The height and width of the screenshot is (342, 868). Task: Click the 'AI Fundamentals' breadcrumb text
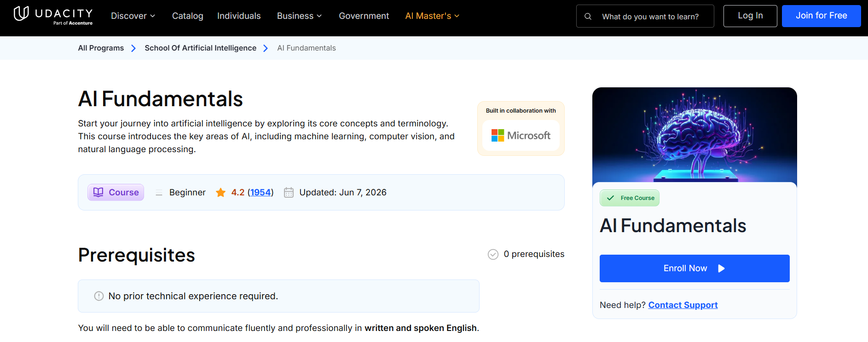click(x=307, y=48)
